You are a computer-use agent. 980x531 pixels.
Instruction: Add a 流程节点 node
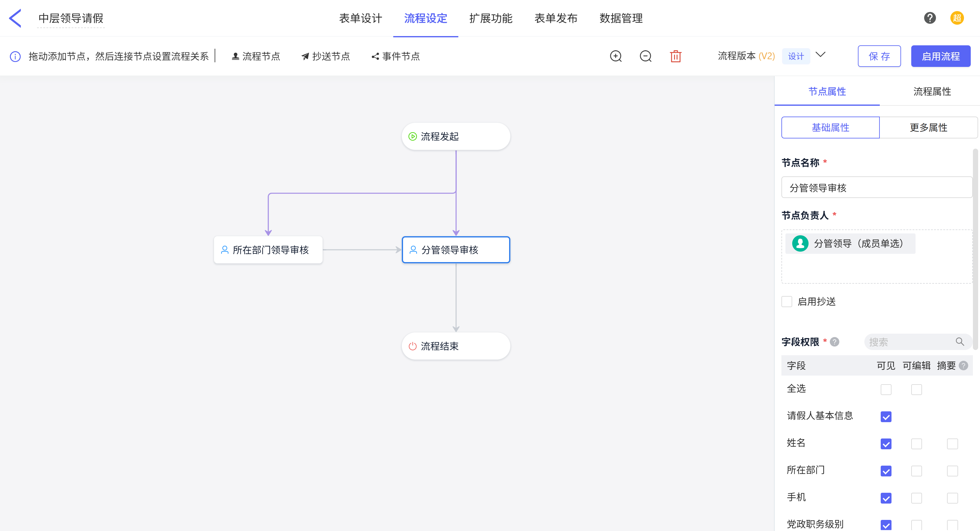(256, 56)
